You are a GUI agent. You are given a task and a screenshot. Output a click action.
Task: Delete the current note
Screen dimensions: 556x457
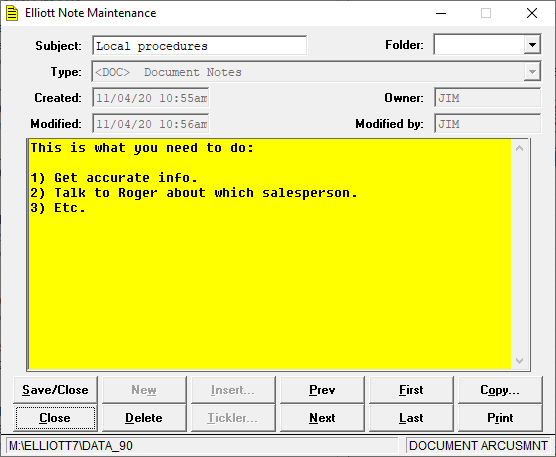tap(144, 418)
